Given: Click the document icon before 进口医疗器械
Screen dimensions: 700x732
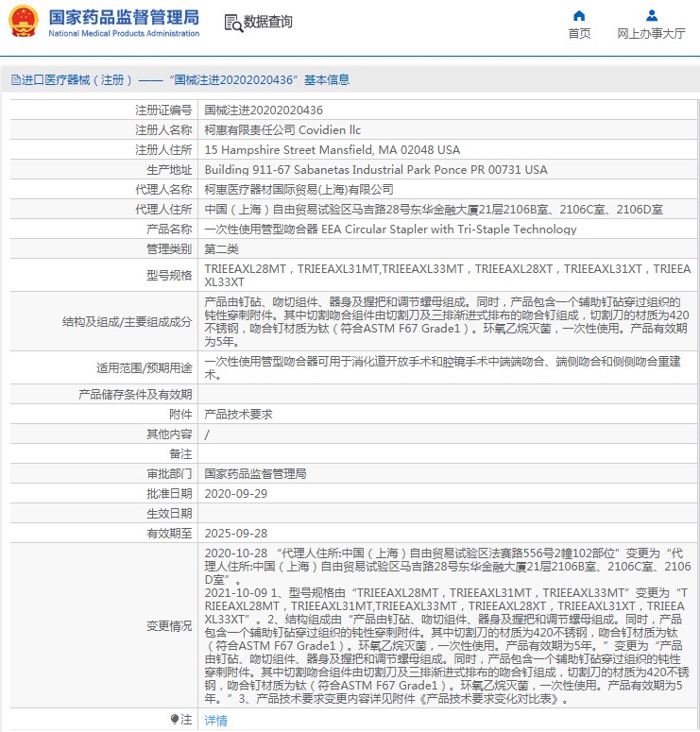Looking at the screenshot, I should pyautogui.click(x=15, y=80).
